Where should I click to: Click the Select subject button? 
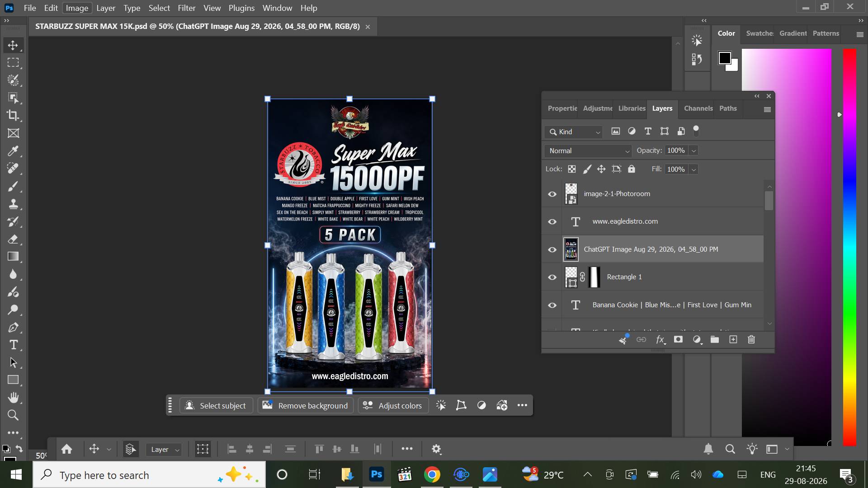[216, 405]
